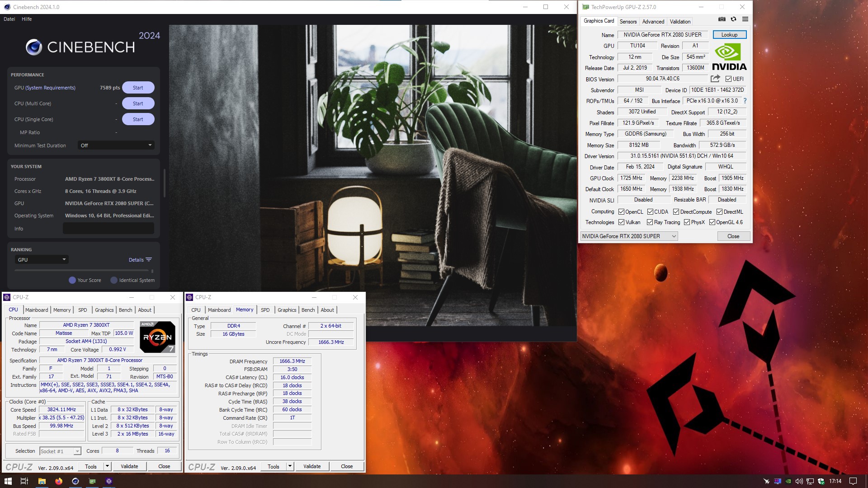Switch to the Sensors tab in GPU-Z
Screen dimensions: 868x488
[628, 22]
